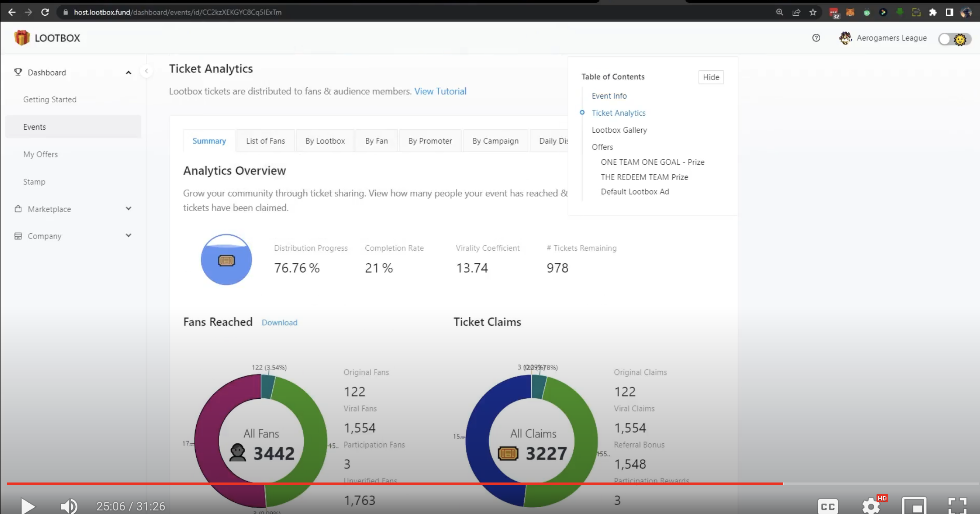This screenshot has height=514, width=980.
Task: Mute video with the speaker icon
Action: (69, 506)
